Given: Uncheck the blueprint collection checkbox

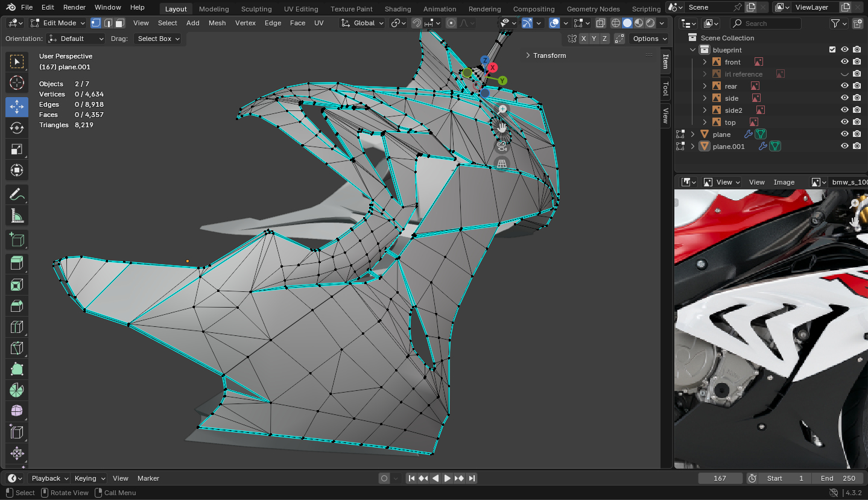Looking at the screenshot, I should pos(832,50).
